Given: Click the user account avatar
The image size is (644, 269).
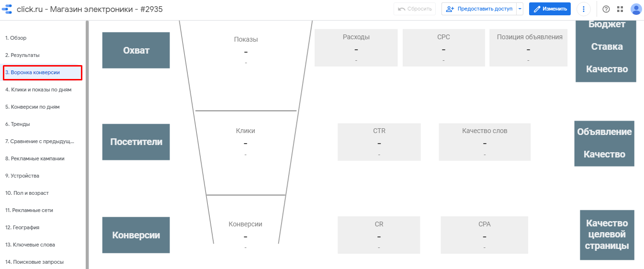Looking at the screenshot, I should click(x=636, y=9).
